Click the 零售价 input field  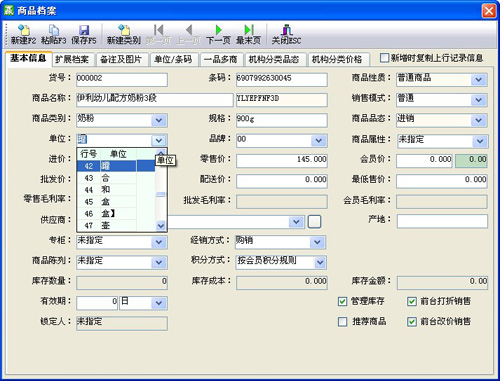coord(282,161)
